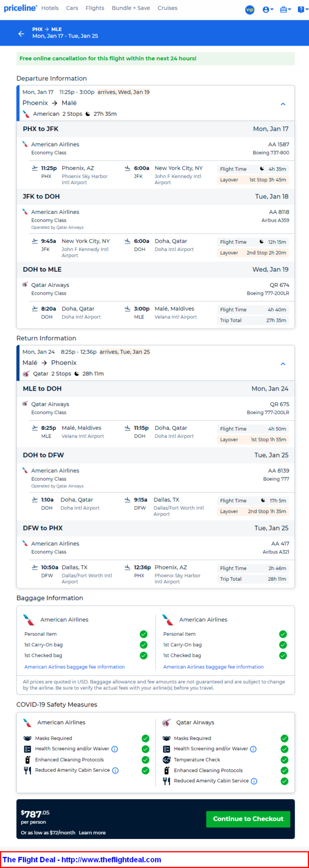Screen dimensions: 309x868
Task: Click Learn more about monthly payments
Action: click(92, 832)
